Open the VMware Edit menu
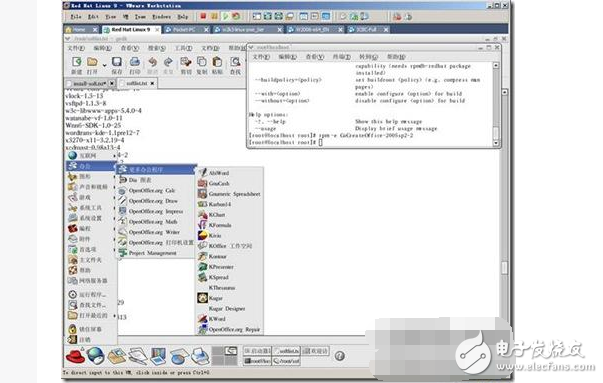603x383 pixels. (93, 17)
